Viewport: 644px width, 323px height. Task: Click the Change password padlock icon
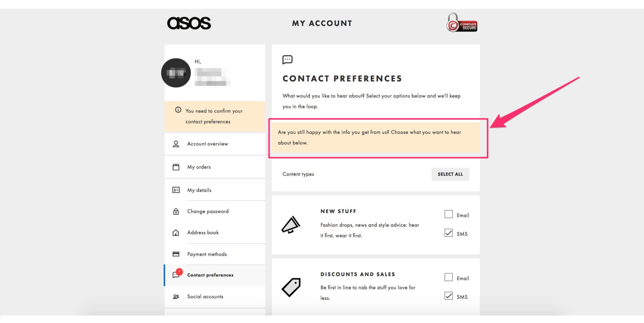click(x=175, y=211)
